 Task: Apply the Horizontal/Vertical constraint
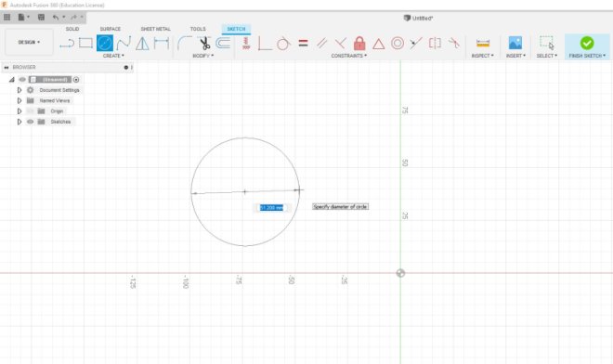tap(246, 43)
